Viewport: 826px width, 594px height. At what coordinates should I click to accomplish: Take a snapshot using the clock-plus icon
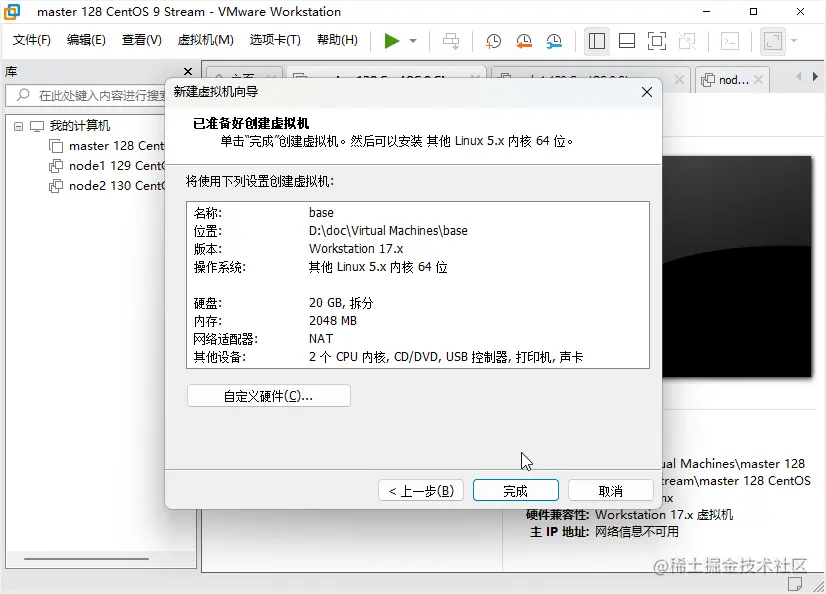click(493, 41)
